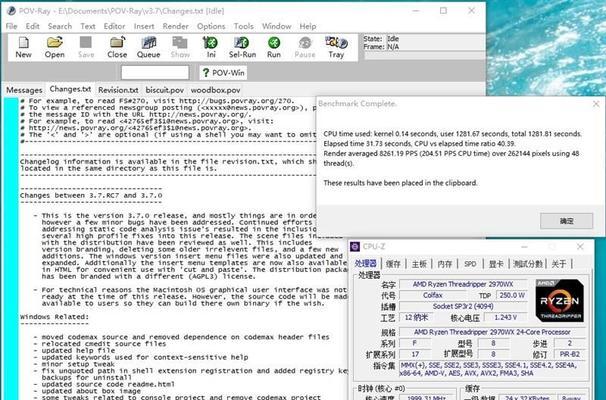Click the Show render window icon

pos(180,47)
